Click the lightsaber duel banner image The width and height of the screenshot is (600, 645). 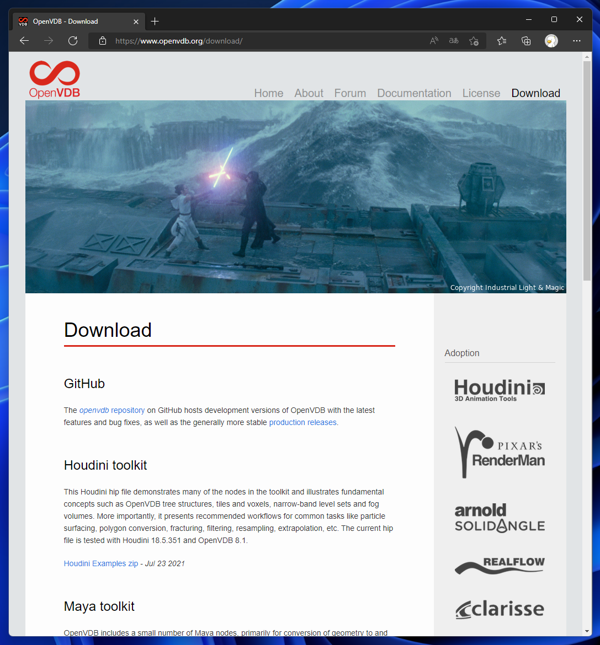pyautogui.click(x=295, y=197)
